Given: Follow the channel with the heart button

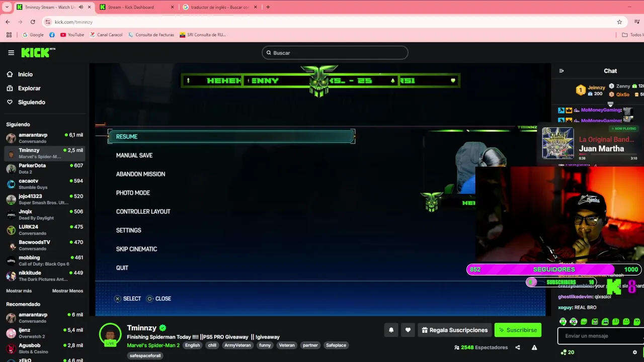Looking at the screenshot, I should [408, 330].
